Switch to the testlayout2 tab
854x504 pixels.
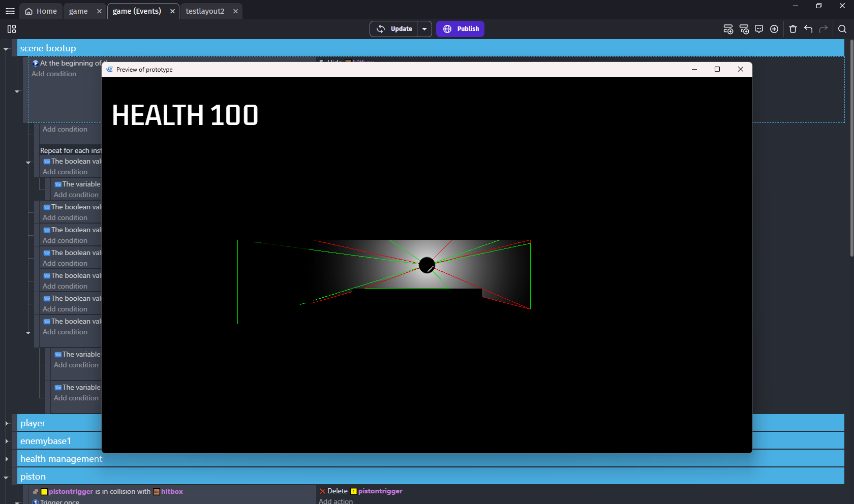[205, 11]
